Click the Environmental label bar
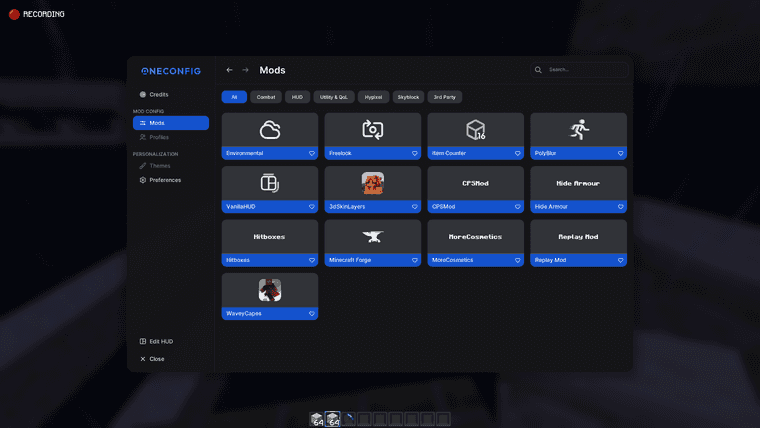 [x=270, y=153]
